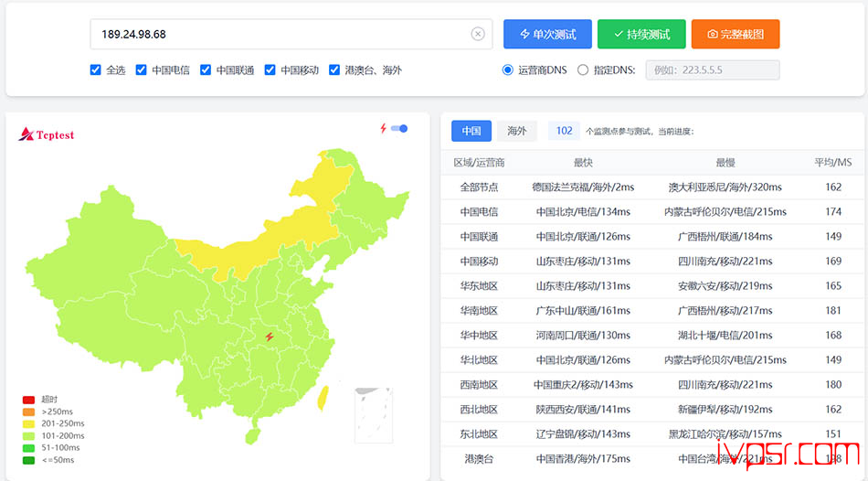Select the 东北地区 row label
The height and width of the screenshot is (481, 868).
479,433
